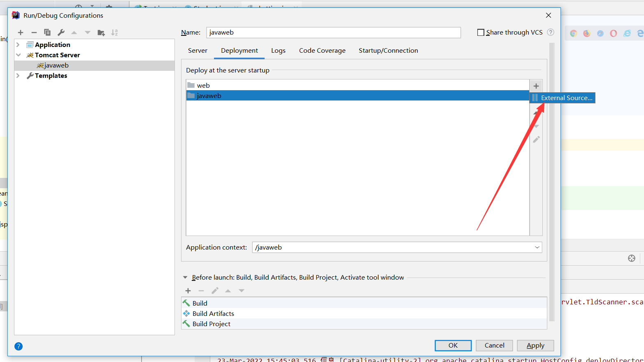This screenshot has width=644, height=362.
Task: Click the Apply button
Action: click(x=535, y=345)
